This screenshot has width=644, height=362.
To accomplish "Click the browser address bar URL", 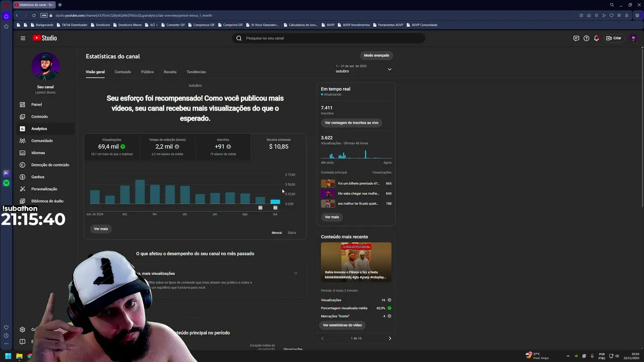I will (x=133, y=16).
